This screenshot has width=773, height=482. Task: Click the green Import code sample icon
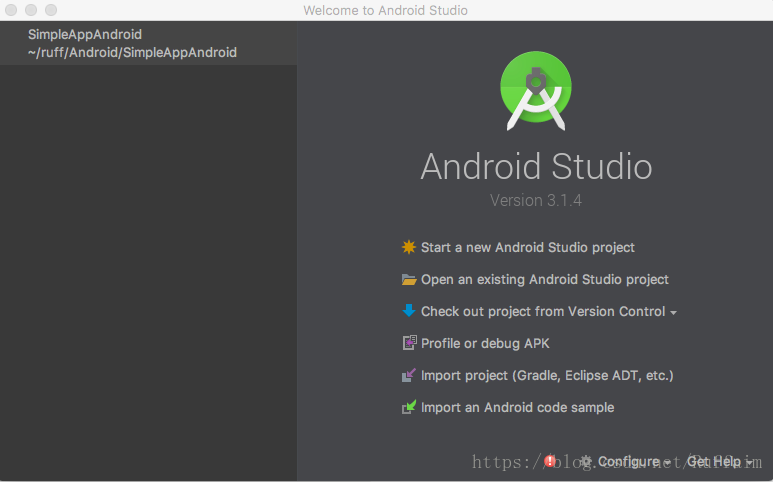pos(409,407)
